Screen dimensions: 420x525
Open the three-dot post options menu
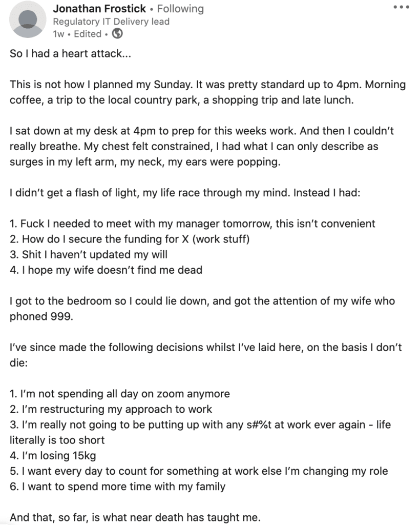(401, 7)
